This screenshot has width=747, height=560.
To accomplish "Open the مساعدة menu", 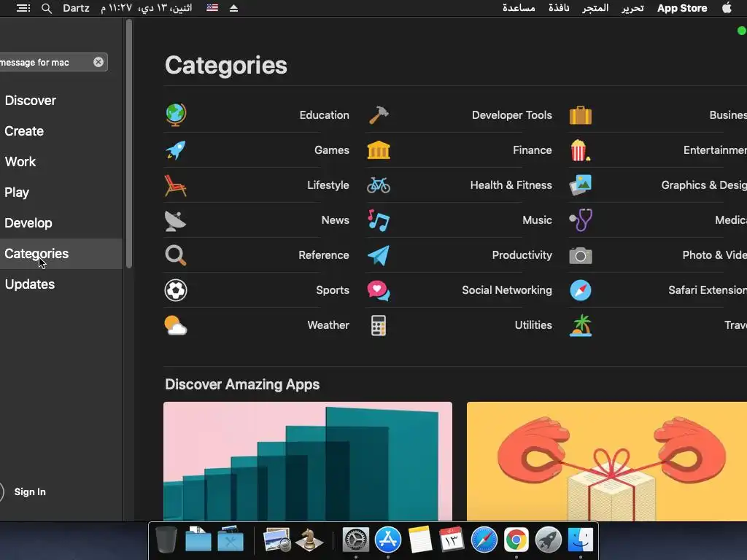I will click(519, 8).
